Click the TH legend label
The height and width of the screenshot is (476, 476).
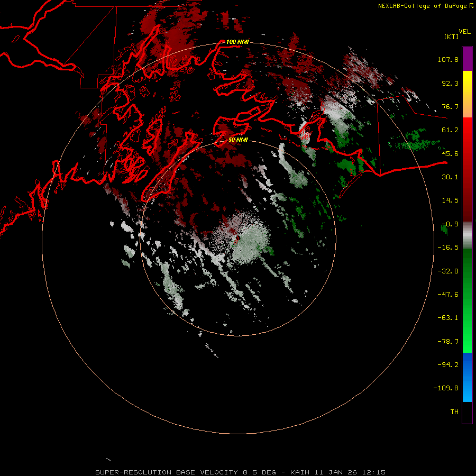pos(454,412)
